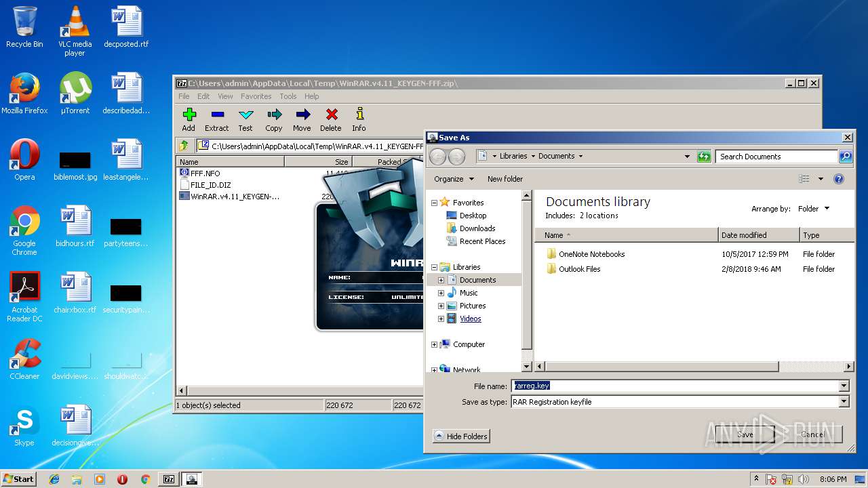Click the change view icon in Save As

[804, 179]
